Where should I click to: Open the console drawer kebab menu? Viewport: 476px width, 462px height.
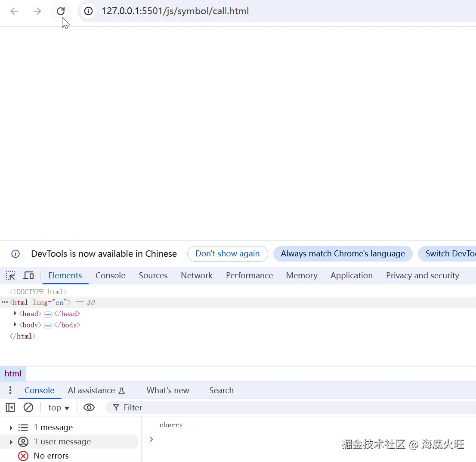point(9,390)
